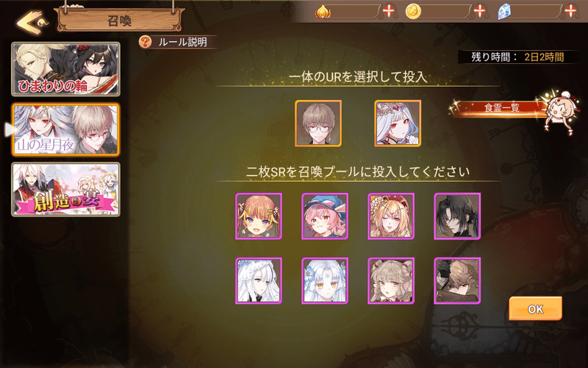588x368 pixels.
Task: Pick the orange-haired SR girl with ribbons
Action: (259, 216)
